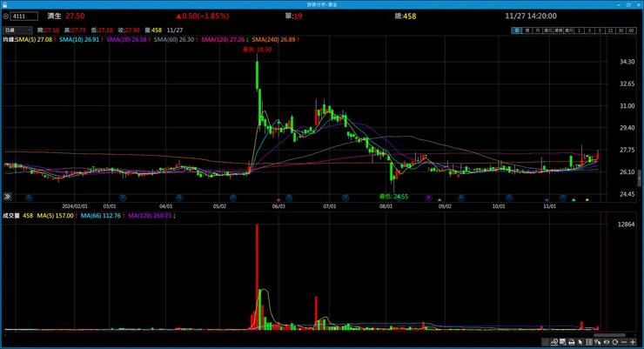Switch to the 月 period tab
This screenshot has height=349, width=644.
tap(537, 30)
